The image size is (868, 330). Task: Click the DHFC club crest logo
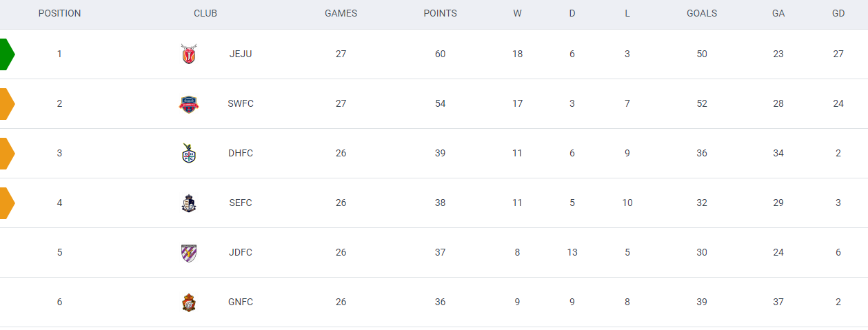click(x=188, y=153)
